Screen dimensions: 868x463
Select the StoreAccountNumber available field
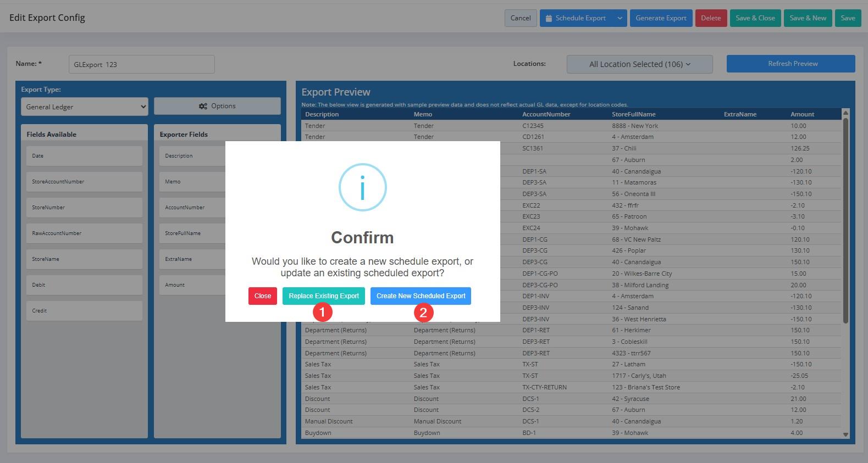coord(84,182)
